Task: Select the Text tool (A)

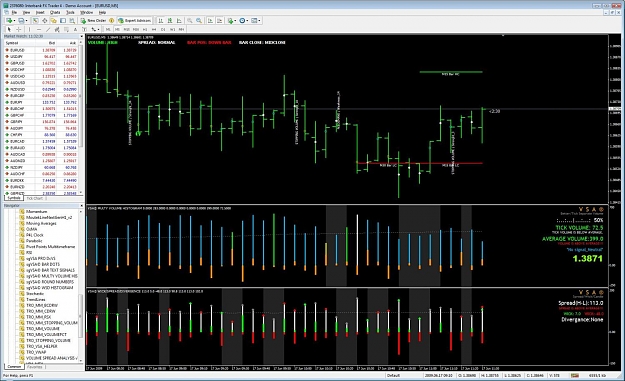Action: click(75, 29)
